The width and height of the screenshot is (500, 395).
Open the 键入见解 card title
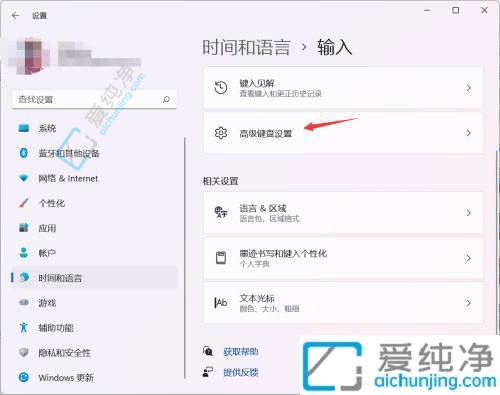pyautogui.click(x=257, y=83)
